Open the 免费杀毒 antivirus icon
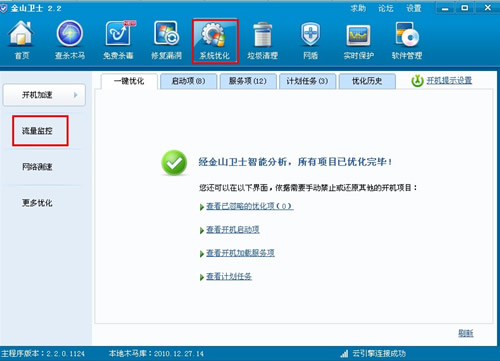 (x=119, y=33)
